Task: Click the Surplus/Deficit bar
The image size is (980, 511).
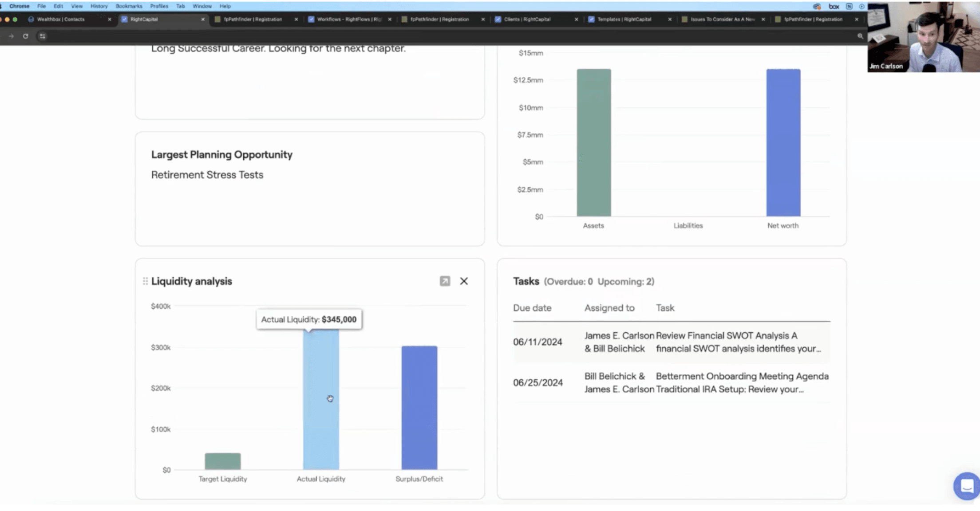Action: pos(419,408)
